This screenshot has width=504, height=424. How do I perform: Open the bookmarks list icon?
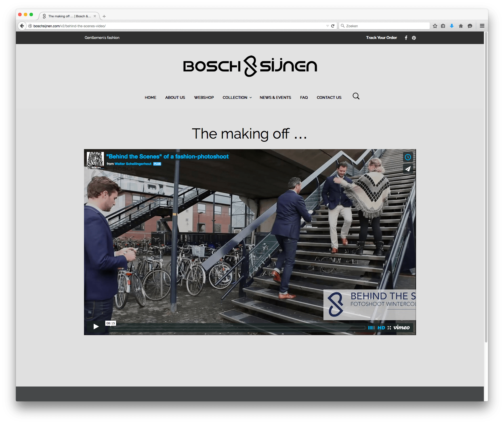click(443, 26)
